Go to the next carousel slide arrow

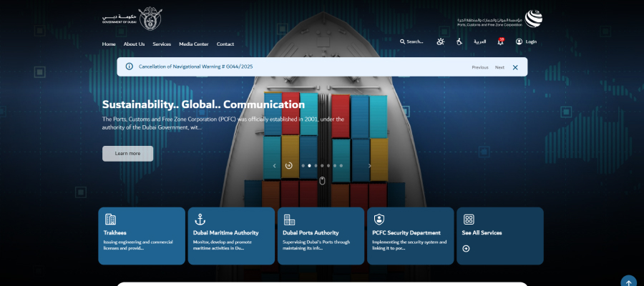tap(370, 165)
